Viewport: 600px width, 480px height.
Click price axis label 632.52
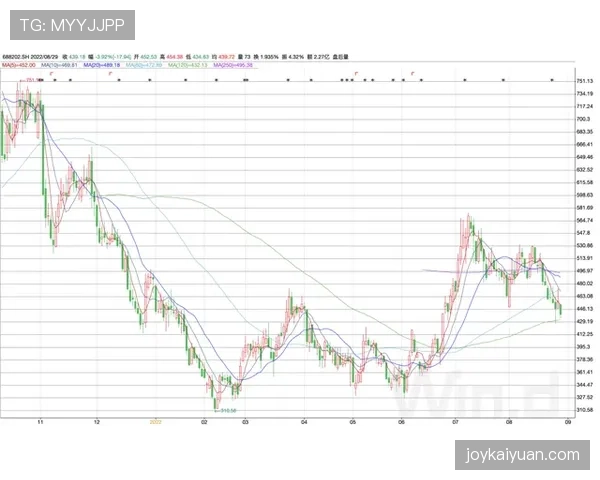coord(584,170)
